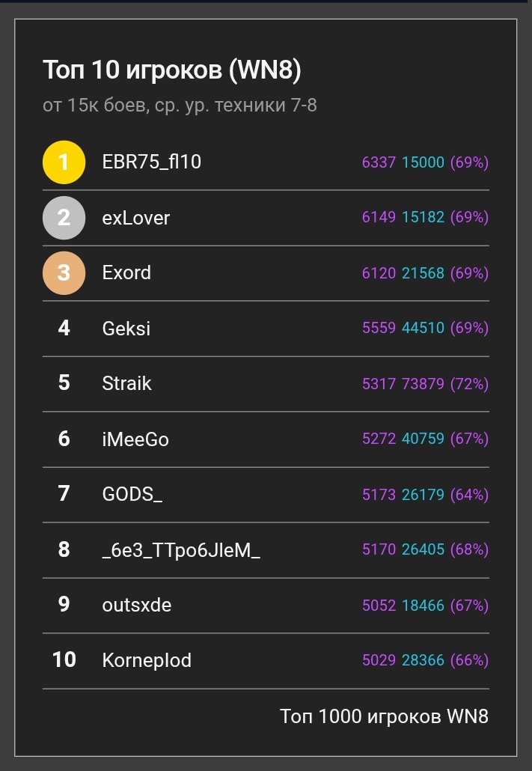
Task: Click the silver rank 2 badge
Action: pos(64,217)
